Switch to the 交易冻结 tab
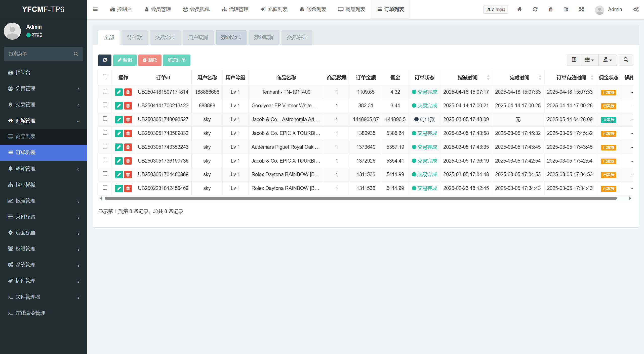The width and height of the screenshot is (644, 354). (x=297, y=38)
